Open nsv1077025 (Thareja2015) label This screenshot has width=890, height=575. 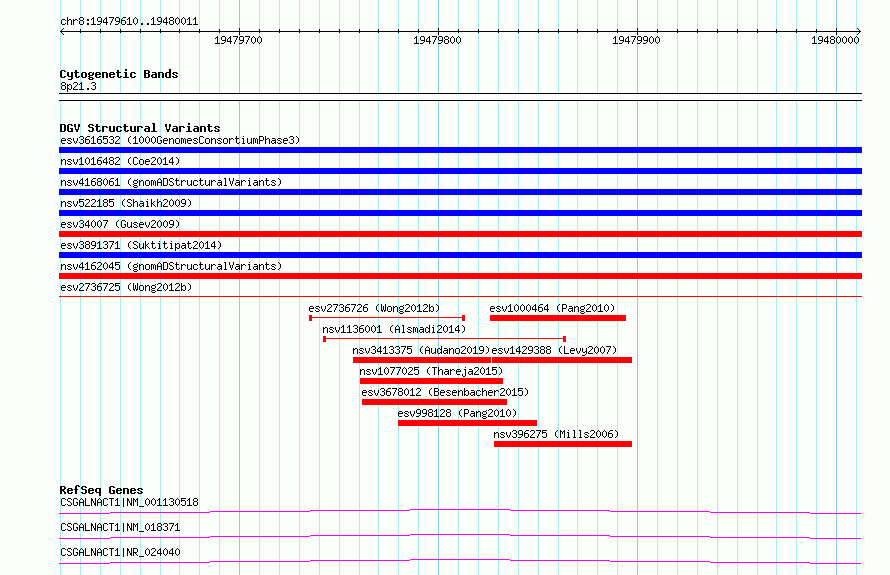coord(431,371)
